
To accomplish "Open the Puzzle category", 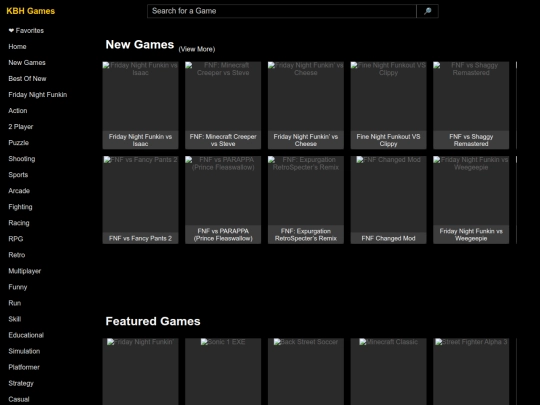I will [19, 143].
